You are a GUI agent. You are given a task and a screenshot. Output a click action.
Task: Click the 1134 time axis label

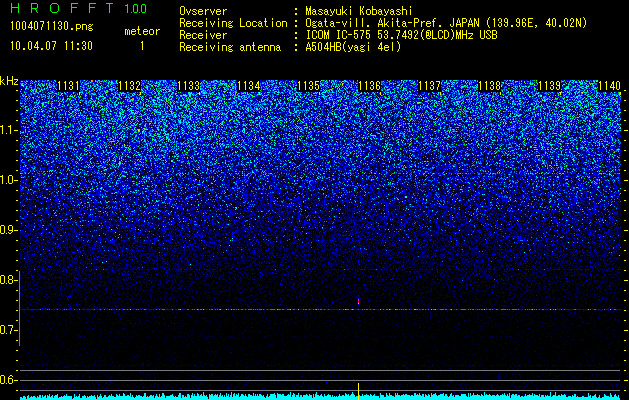pyautogui.click(x=249, y=86)
